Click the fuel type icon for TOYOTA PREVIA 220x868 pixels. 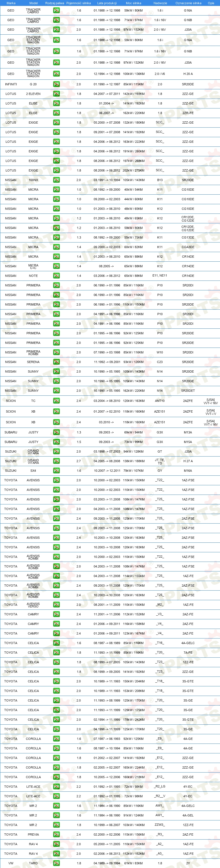[x=56, y=834]
